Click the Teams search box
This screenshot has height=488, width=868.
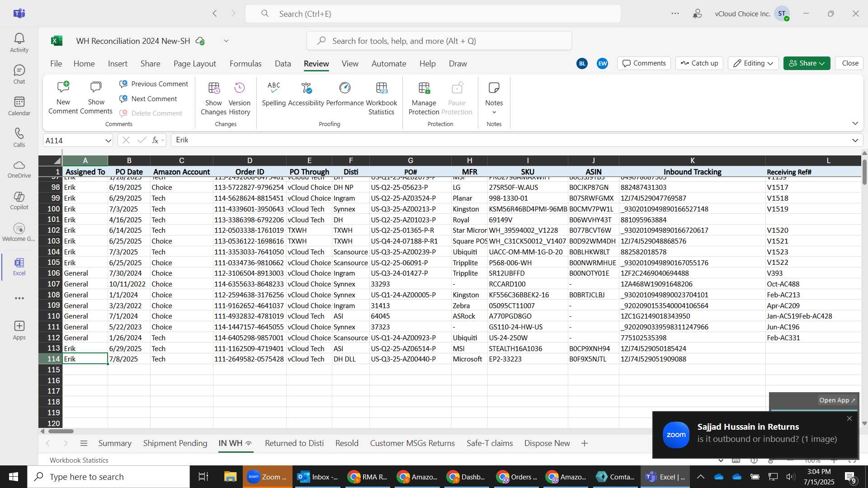tap(433, 14)
